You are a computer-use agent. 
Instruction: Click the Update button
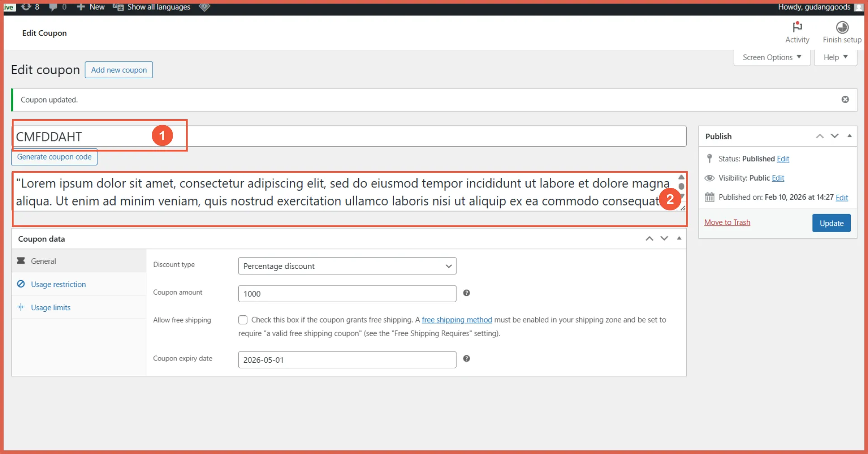[x=831, y=223]
